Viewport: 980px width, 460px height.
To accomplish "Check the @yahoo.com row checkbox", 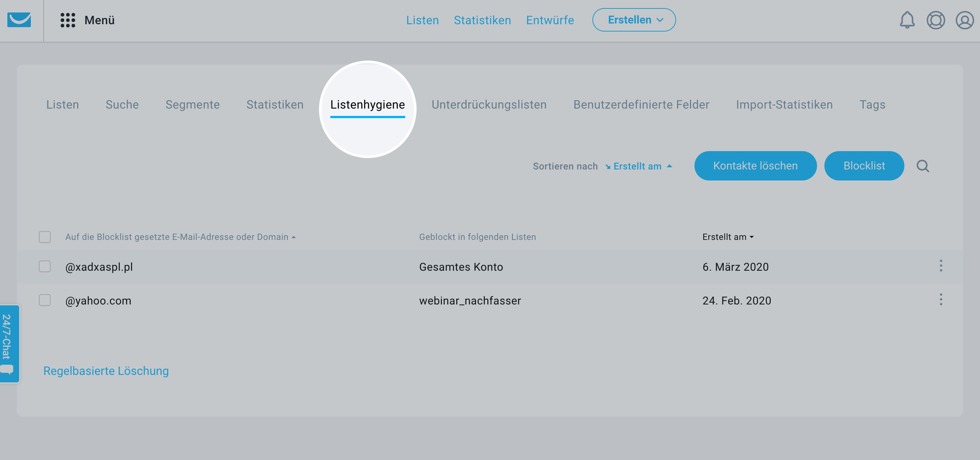I will click(45, 300).
